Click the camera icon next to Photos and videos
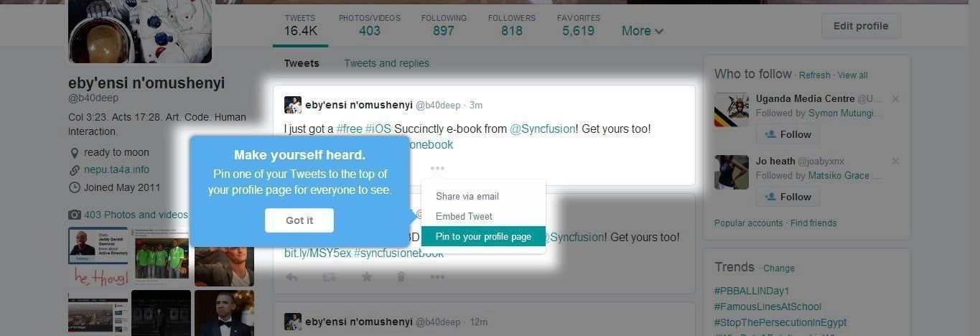 pyautogui.click(x=75, y=215)
